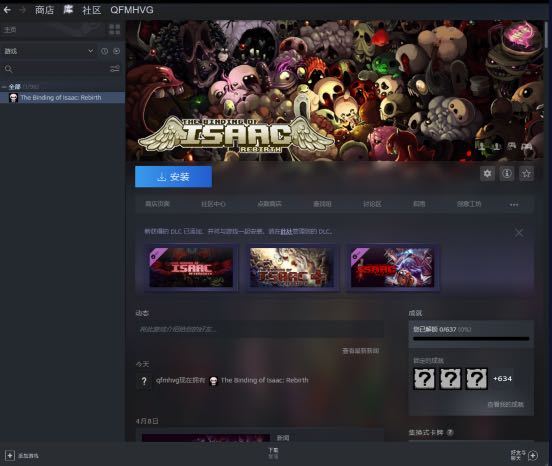Add game to favorites star
552x466 pixels.
[x=526, y=174]
